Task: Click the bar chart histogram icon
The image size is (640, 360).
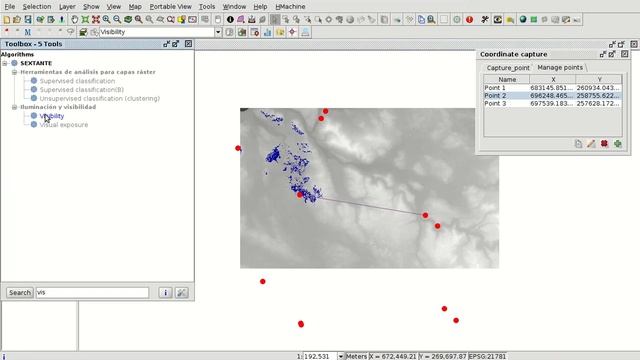Action: (267, 32)
